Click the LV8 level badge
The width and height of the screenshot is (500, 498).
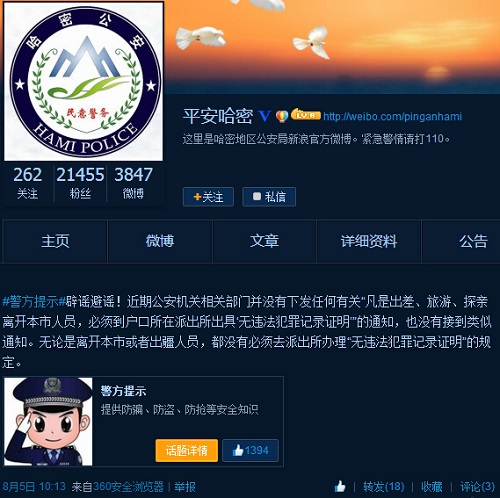(x=306, y=115)
